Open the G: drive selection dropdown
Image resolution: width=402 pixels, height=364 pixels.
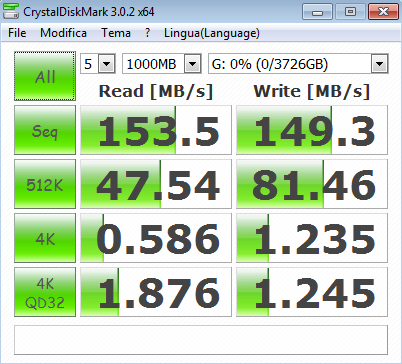pos(298,63)
